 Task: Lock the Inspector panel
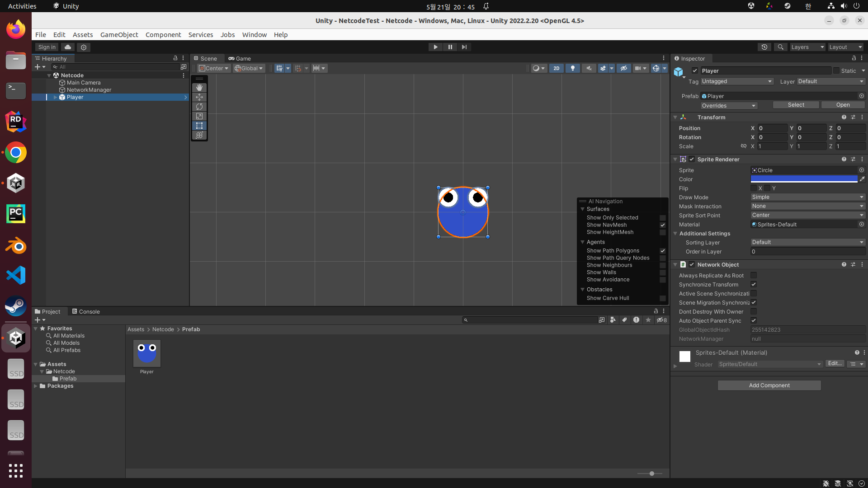click(854, 58)
